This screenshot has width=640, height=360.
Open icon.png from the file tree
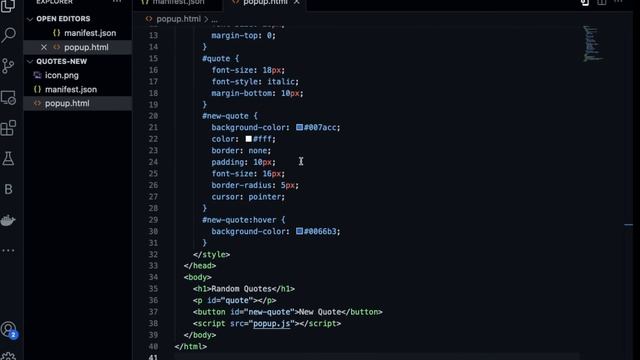[62, 75]
